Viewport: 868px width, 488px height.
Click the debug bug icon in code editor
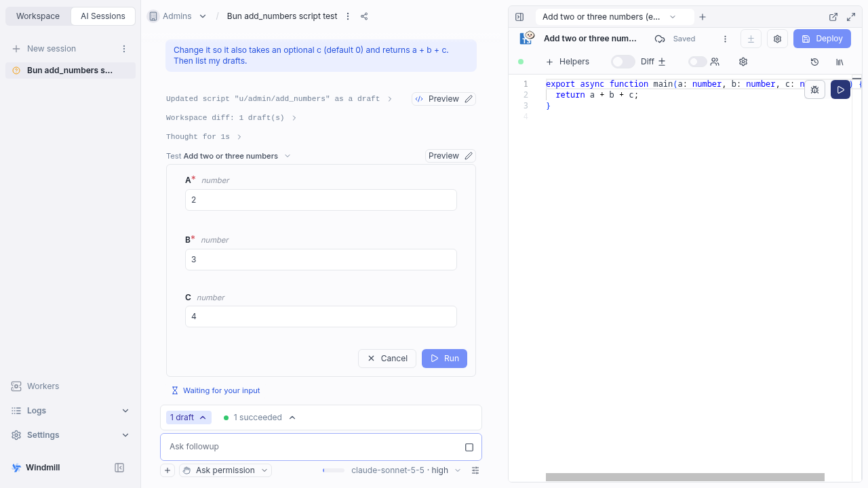click(814, 89)
